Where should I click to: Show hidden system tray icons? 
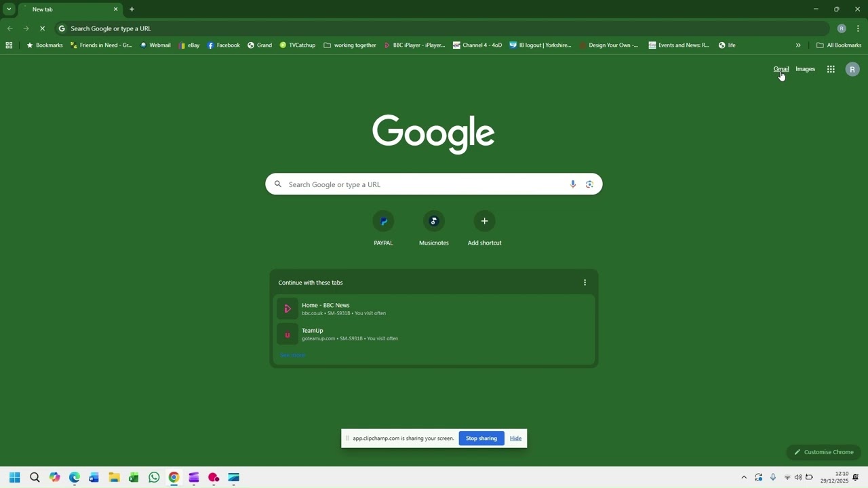744,478
